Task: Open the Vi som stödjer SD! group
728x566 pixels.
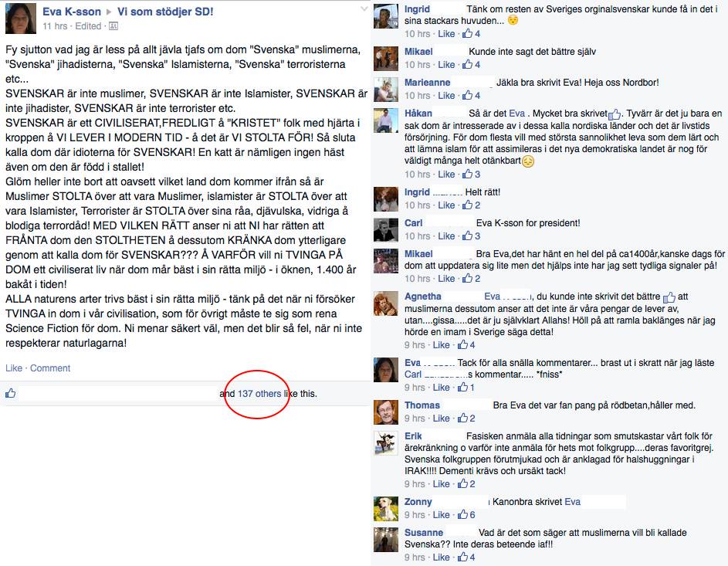Action: pos(165,12)
